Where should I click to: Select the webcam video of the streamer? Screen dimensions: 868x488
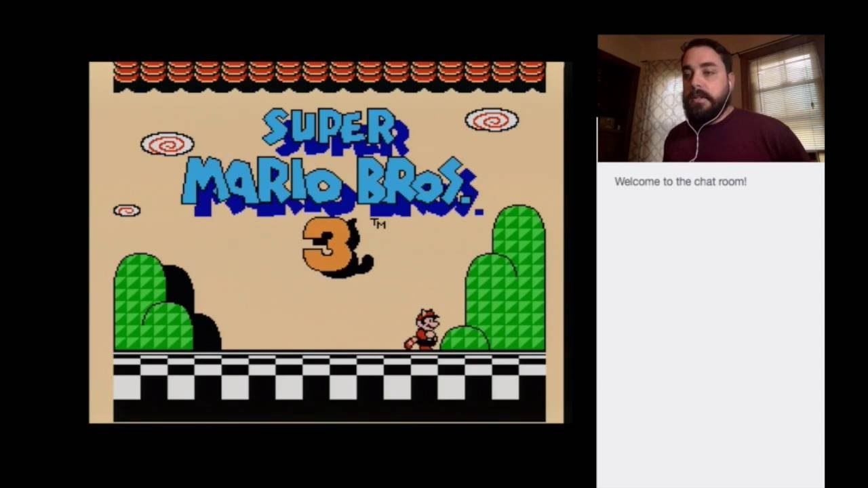[711, 98]
